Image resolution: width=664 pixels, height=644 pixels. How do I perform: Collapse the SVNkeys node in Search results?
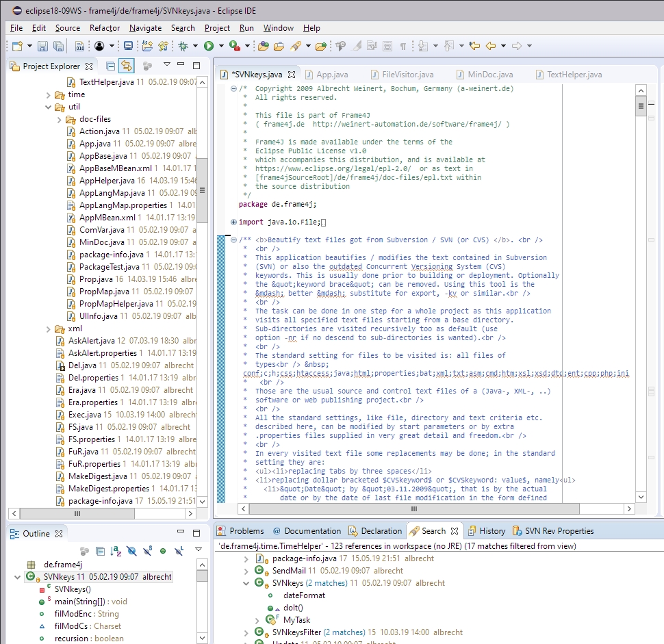click(x=246, y=583)
